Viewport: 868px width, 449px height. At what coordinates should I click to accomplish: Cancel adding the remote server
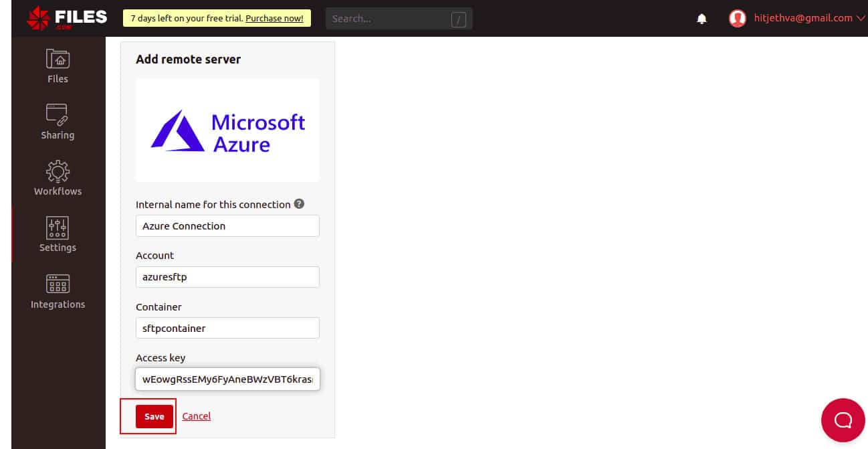pyautogui.click(x=197, y=416)
